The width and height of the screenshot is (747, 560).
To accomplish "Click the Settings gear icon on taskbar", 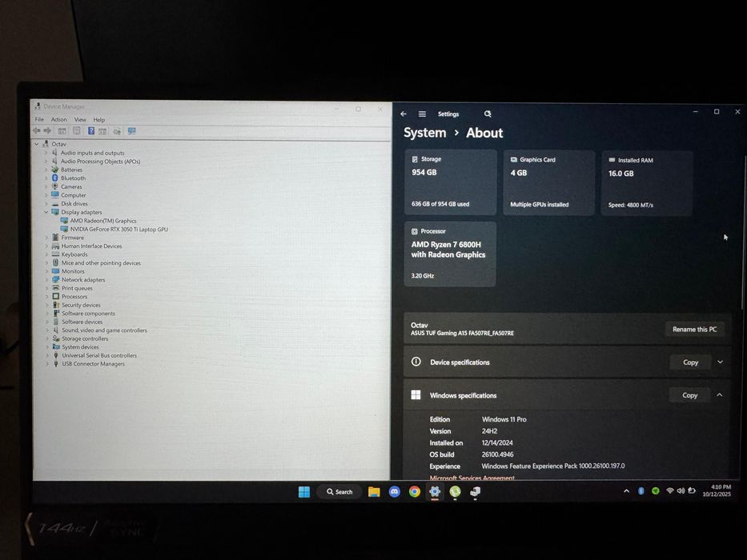I will tap(435, 492).
